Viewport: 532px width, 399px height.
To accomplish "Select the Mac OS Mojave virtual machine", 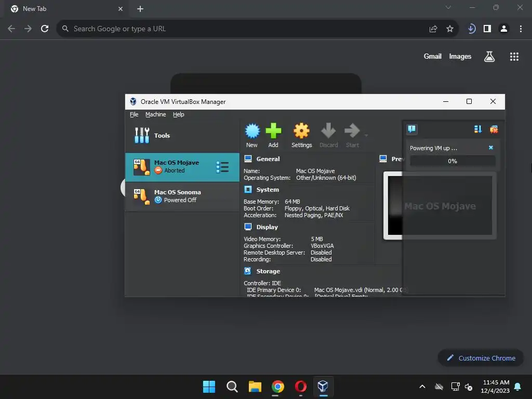I will point(182,167).
